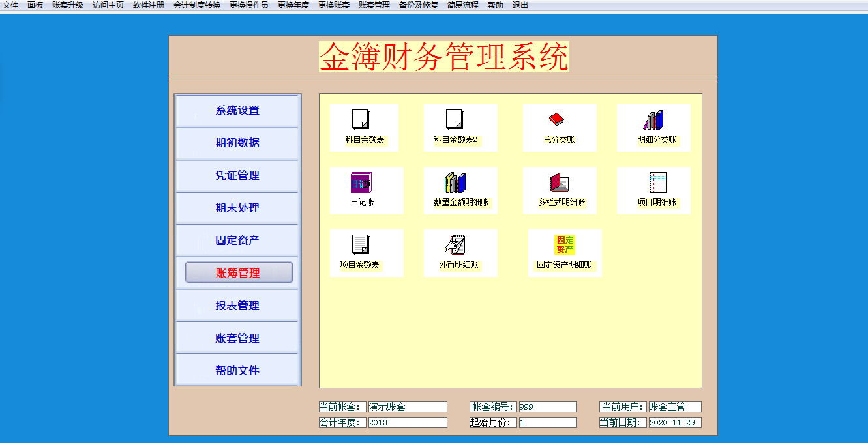The width and height of the screenshot is (868, 443).
Task: Select 期末处理 in the sidebar
Action: [x=237, y=208]
